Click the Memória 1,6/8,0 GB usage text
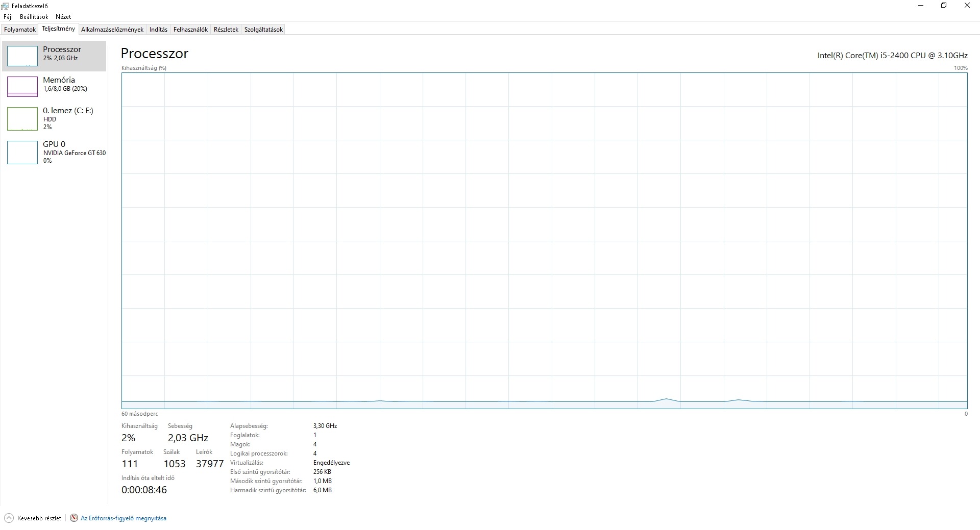 point(65,89)
